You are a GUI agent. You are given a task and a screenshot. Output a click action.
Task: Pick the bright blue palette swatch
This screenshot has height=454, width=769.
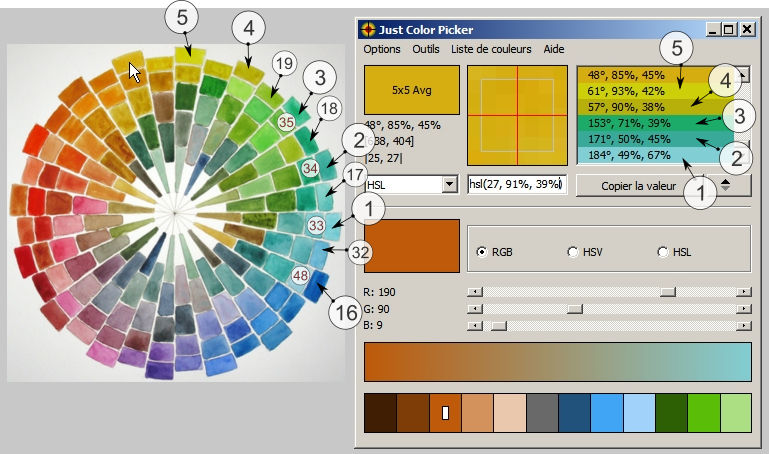[x=607, y=413]
